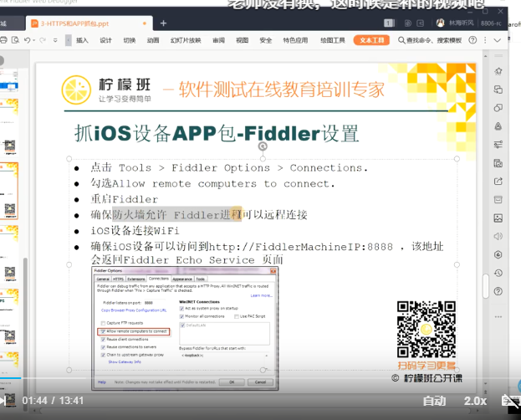The width and height of the screenshot is (521, 420).
Task: Open the quick access toolbar customize dropdown
Action: point(55,40)
